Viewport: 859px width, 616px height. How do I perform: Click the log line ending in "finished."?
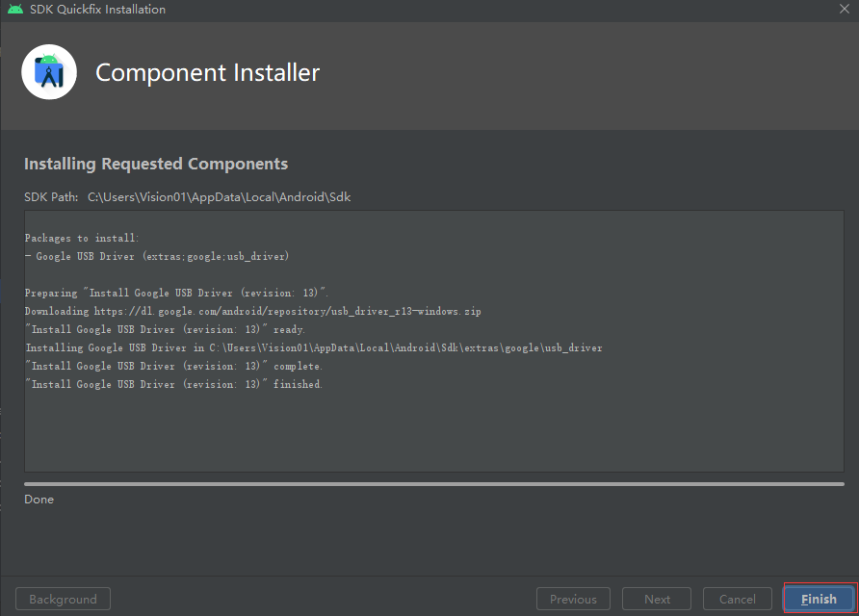click(173, 384)
